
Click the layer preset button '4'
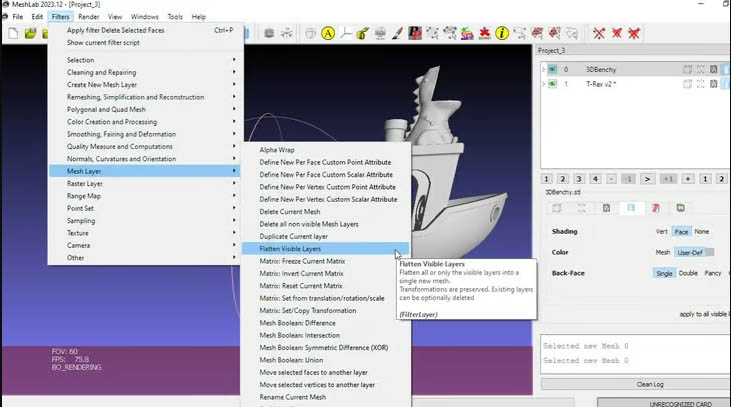click(x=595, y=178)
